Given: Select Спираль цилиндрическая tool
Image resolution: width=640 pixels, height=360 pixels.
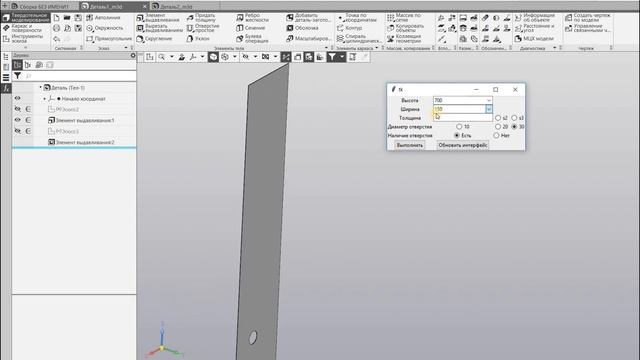Looking at the screenshot, I should [x=359, y=38].
